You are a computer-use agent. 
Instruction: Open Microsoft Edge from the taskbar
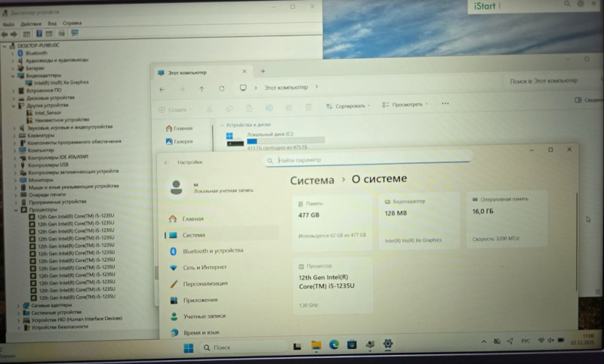(x=333, y=346)
